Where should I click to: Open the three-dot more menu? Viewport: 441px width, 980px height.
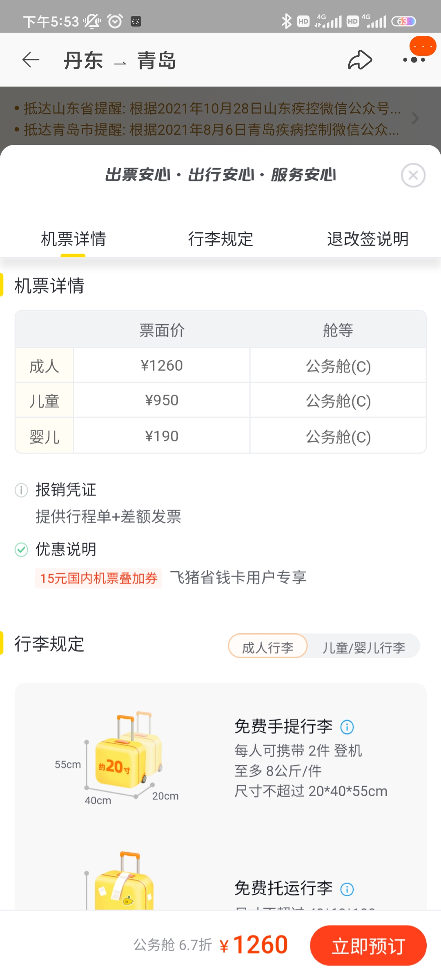click(x=414, y=60)
